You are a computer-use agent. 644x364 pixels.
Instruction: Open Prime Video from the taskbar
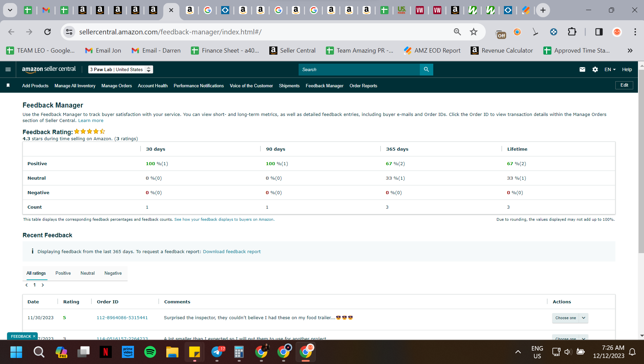(128, 352)
